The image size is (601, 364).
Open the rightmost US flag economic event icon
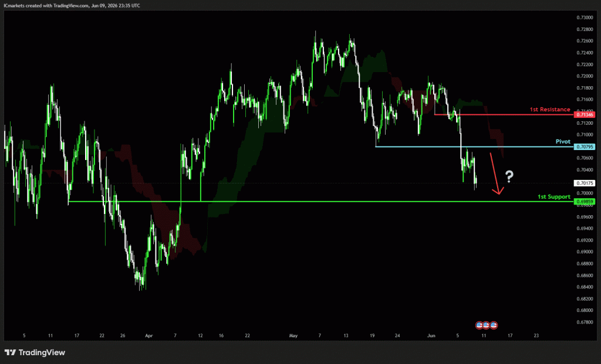pyautogui.click(x=494, y=325)
